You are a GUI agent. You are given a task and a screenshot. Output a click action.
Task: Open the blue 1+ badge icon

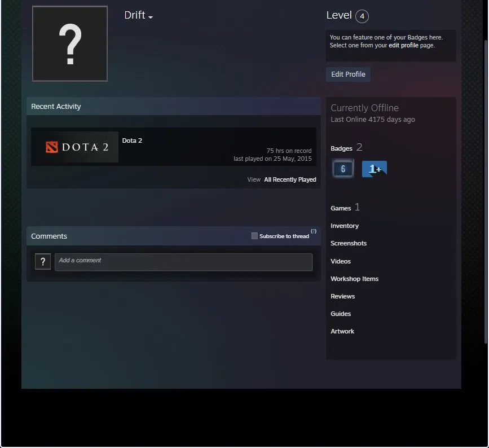pyautogui.click(x=375, y=169)
